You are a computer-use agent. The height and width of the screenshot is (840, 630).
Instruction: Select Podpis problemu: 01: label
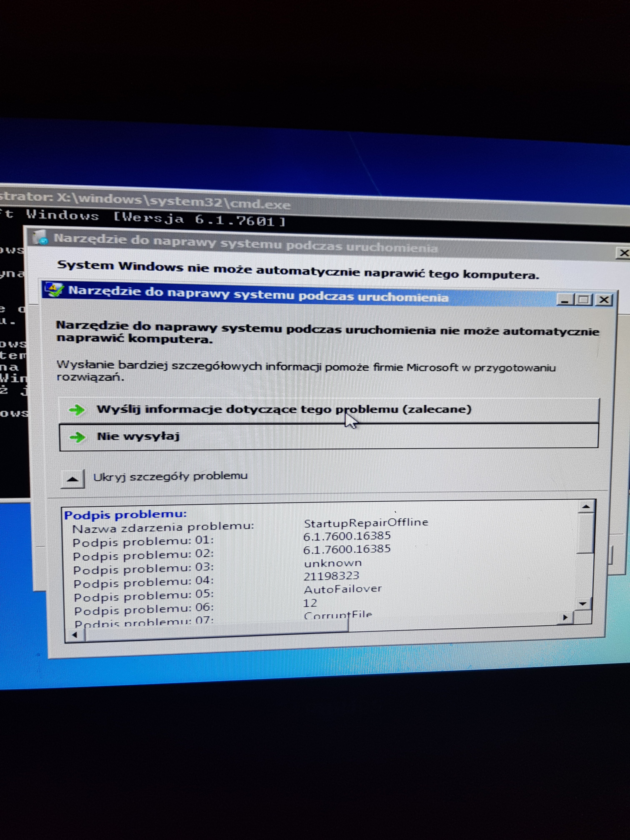coord(143,541)
